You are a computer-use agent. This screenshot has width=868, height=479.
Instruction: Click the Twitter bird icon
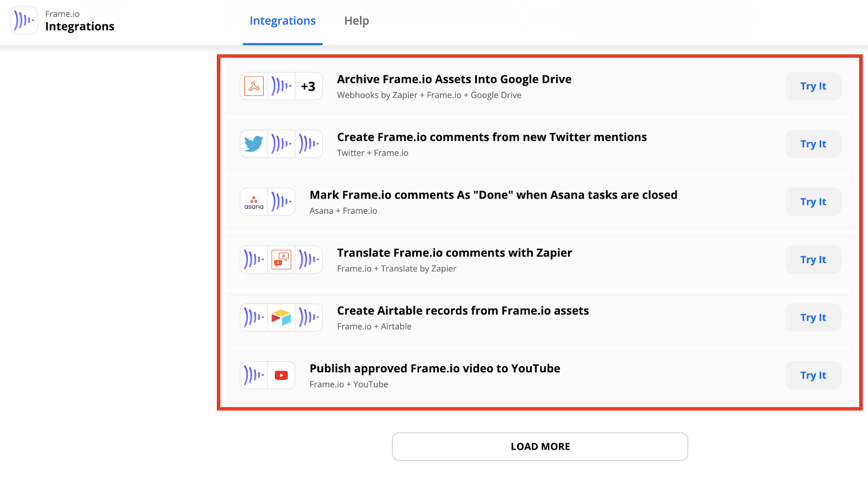pos(254,144)
